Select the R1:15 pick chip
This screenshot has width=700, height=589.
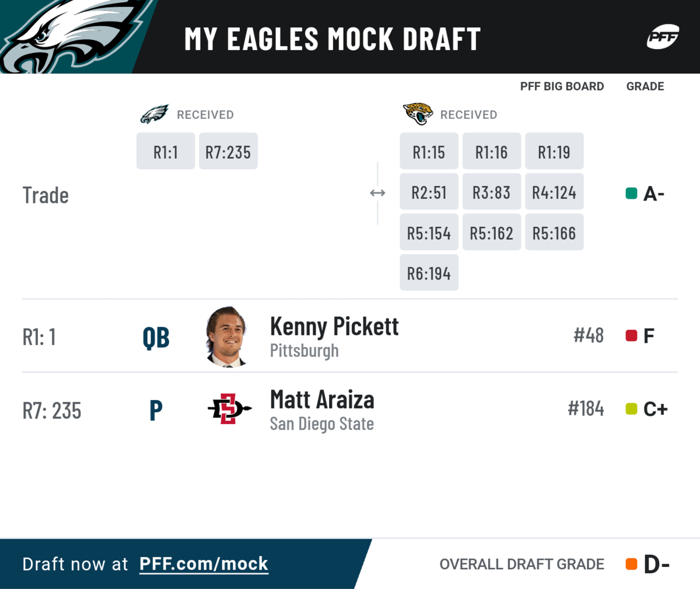tap(429, 151)
